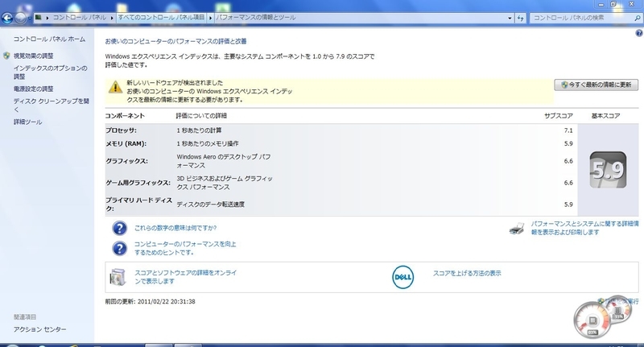Open スコアを上げる方法の表示 link
644x347 pixels.
(467, 273)
